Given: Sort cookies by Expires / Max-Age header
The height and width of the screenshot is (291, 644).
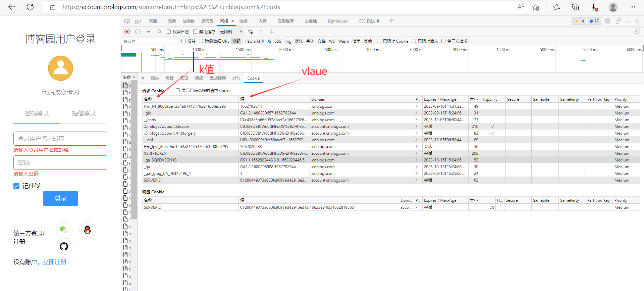Looking at the screenshot, I should 445,99.
